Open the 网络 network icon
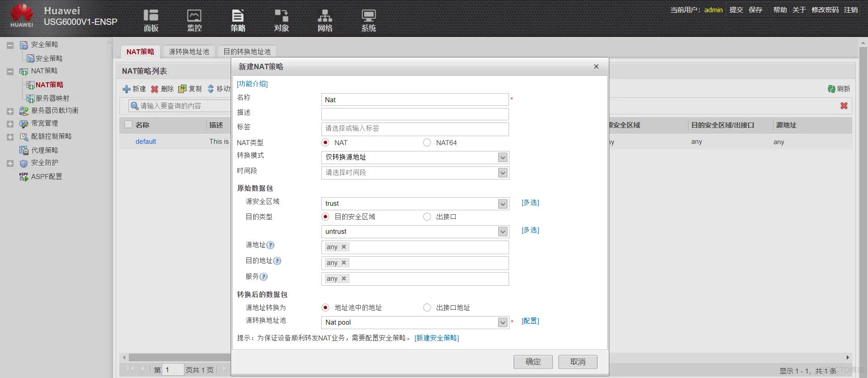 click(x=325, y=15)
